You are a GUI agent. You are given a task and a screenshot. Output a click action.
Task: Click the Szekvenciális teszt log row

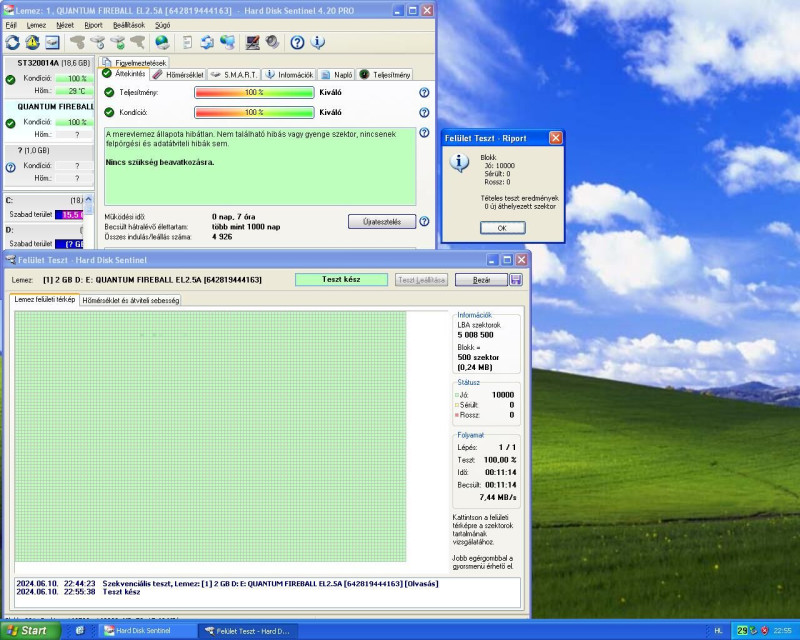point(267,584)
